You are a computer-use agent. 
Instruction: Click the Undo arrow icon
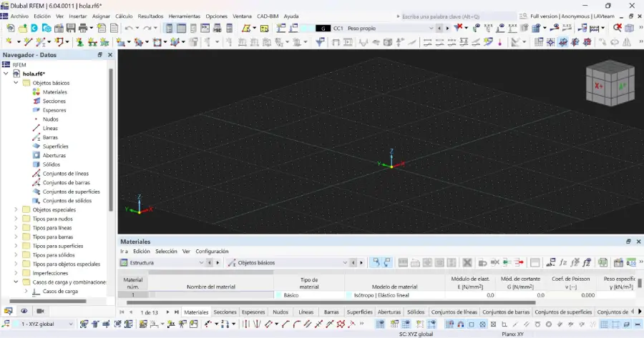pos(129,28)
